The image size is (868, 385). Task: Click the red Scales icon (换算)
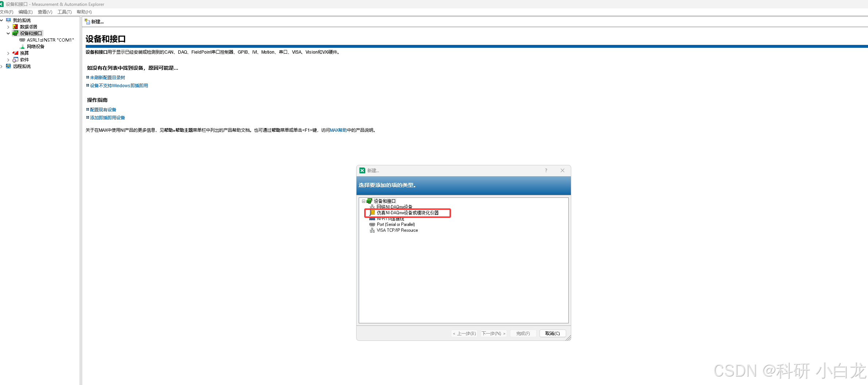[x=15, y=53]
